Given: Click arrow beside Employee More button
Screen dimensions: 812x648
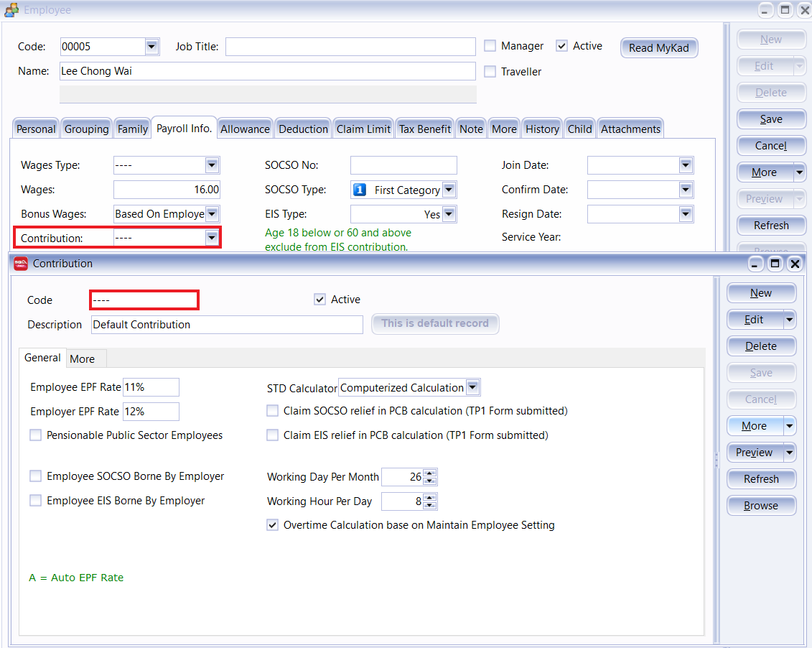Looking at the screenshot, I should [799, 172].
